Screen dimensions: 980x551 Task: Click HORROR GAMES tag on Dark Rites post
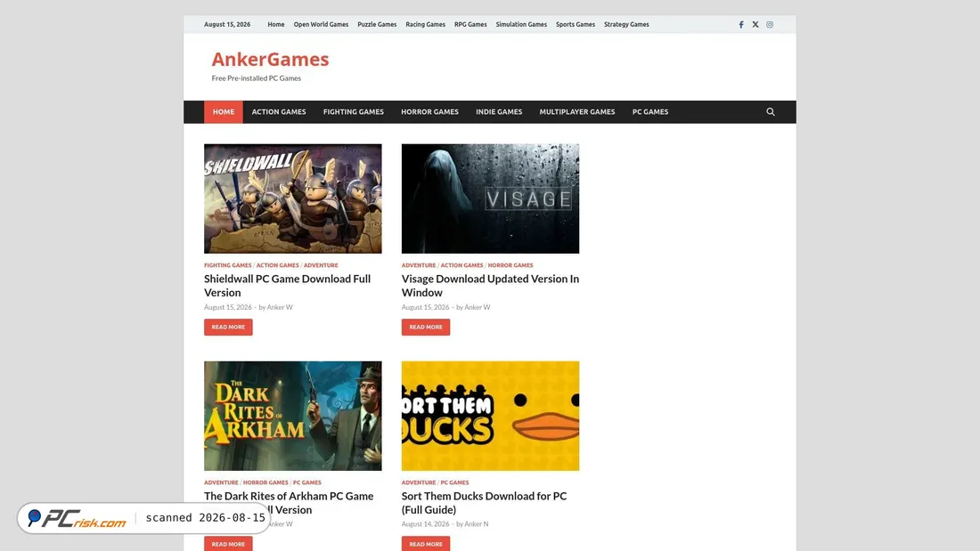(x=265, y=483)
